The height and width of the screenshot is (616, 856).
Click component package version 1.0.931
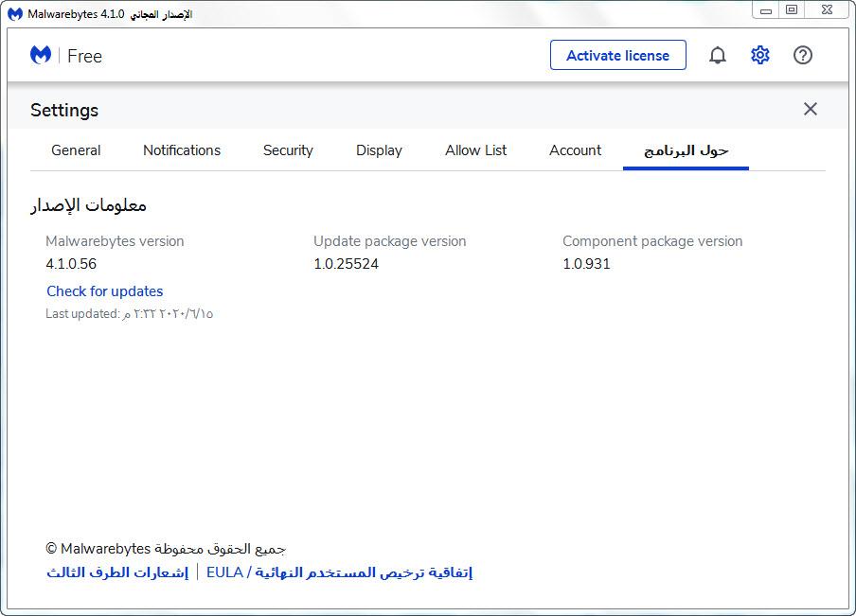click(586, 264)
